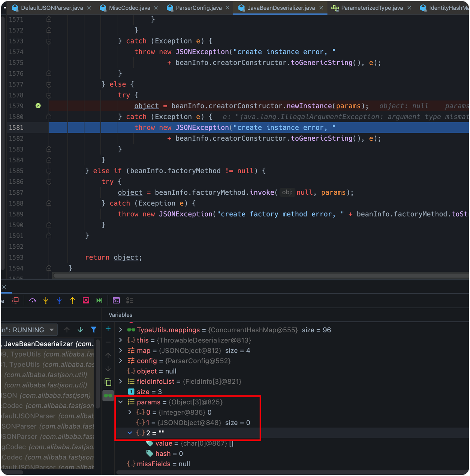
Task: Click line number 1592 in the gutter
Action: [x=16, y=247]
